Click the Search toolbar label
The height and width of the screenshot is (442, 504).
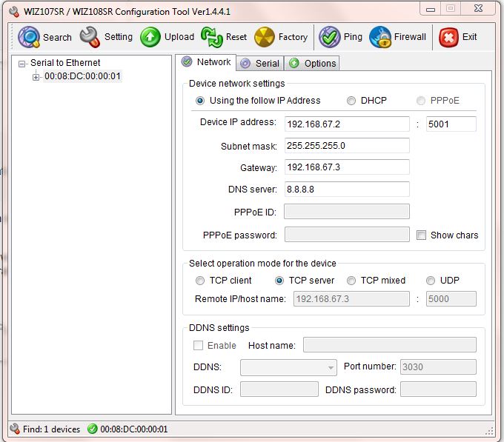point(57,37)
